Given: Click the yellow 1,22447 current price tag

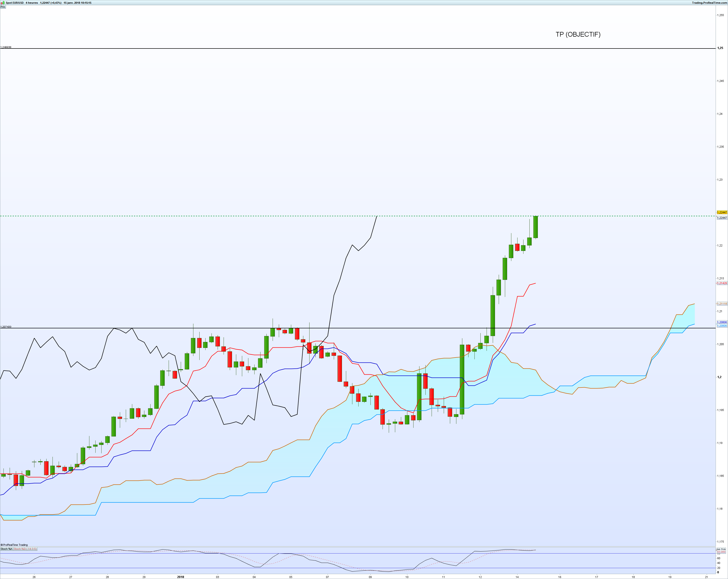Looking at the screenshot, I should click(x=722, y=213).
